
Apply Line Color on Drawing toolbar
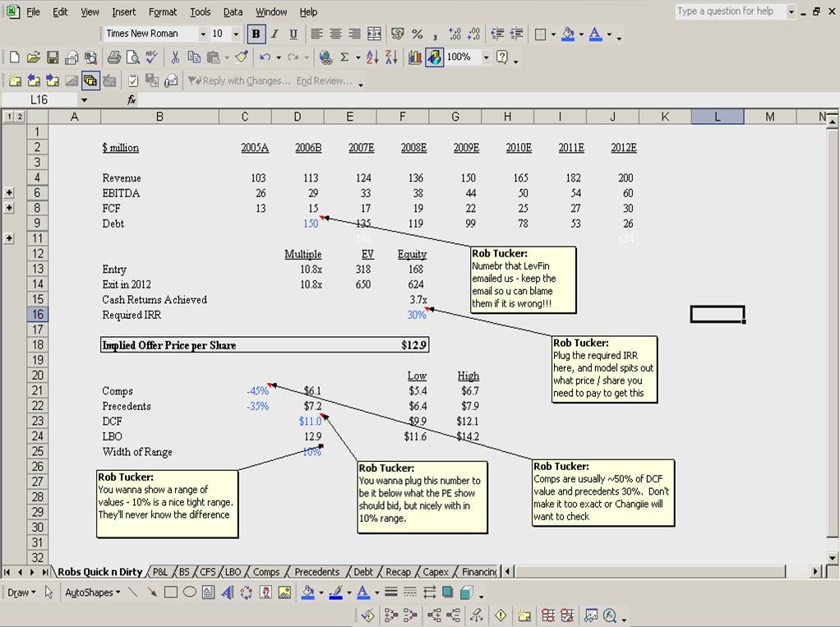[x=336, y=592]
